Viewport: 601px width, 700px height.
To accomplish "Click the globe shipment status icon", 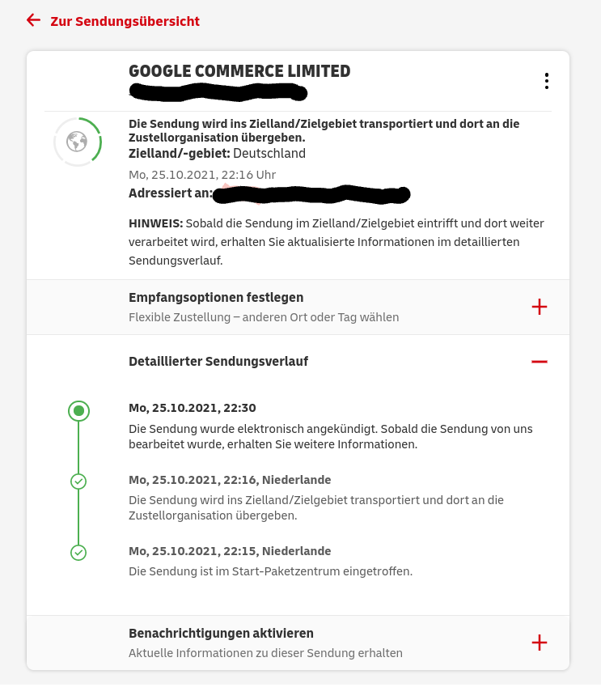I will coord(78,142).
